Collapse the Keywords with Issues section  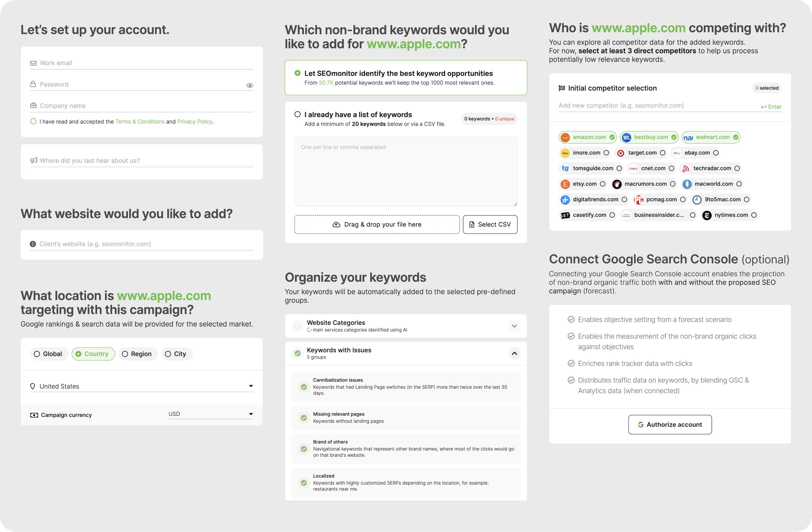click(x=515, y=353)
